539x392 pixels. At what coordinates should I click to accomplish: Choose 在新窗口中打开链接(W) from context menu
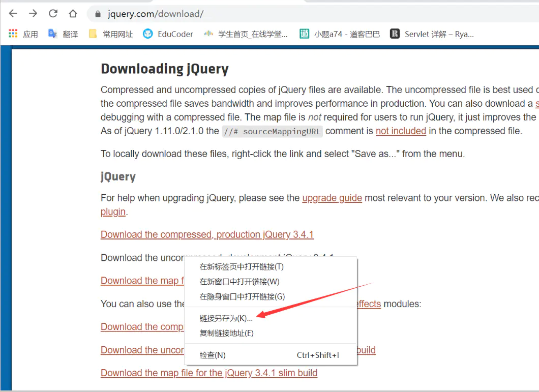[x=271, y=282]
